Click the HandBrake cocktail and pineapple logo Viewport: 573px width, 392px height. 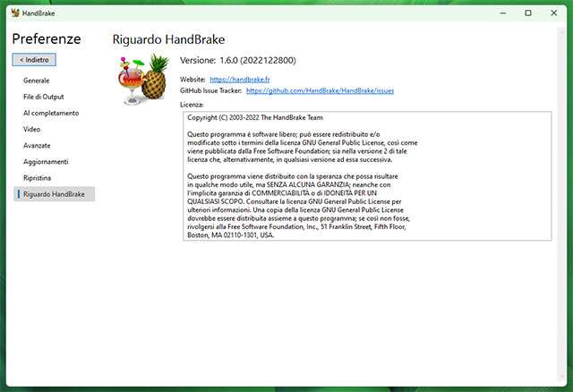(143, 79)
